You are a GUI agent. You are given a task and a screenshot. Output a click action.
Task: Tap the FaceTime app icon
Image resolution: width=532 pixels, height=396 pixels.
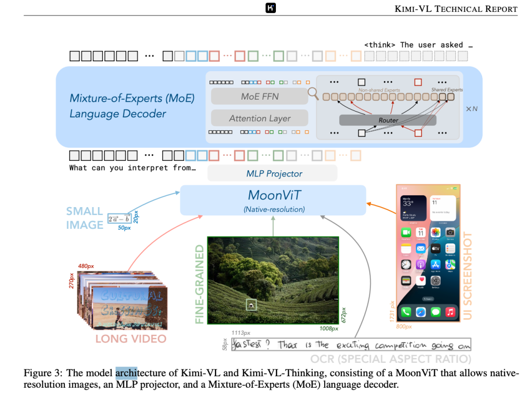pyautogui.click(x=406, y=233)
